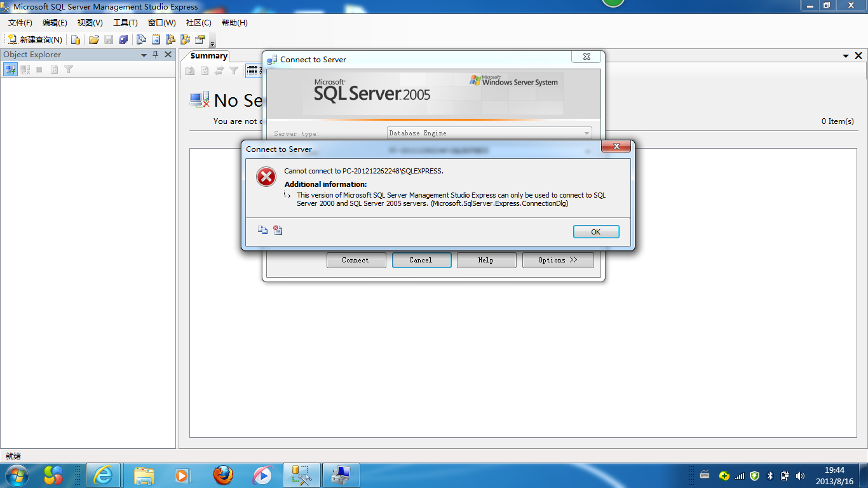Open the 视图(V) menu

pos(90,23)
